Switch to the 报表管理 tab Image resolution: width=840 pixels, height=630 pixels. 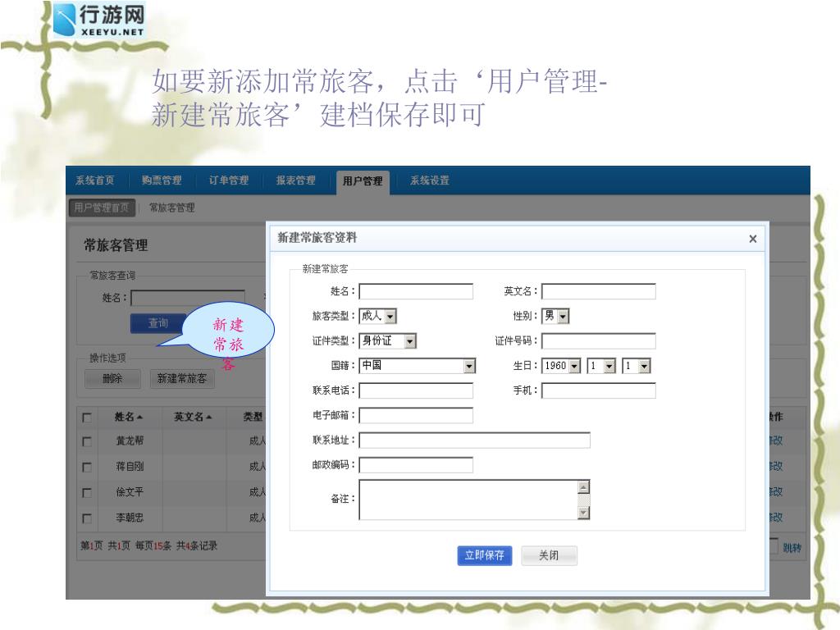coord(295,180)
